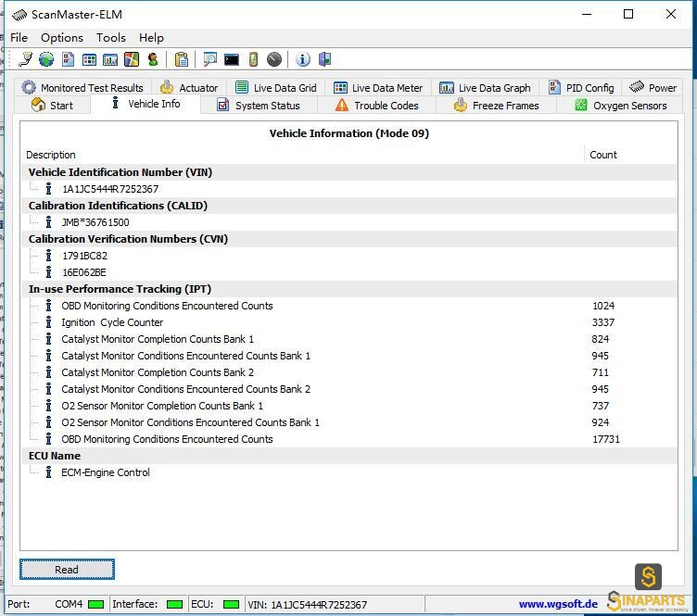Open the Tools menu

pyautogui.click(x=111, y=38)
